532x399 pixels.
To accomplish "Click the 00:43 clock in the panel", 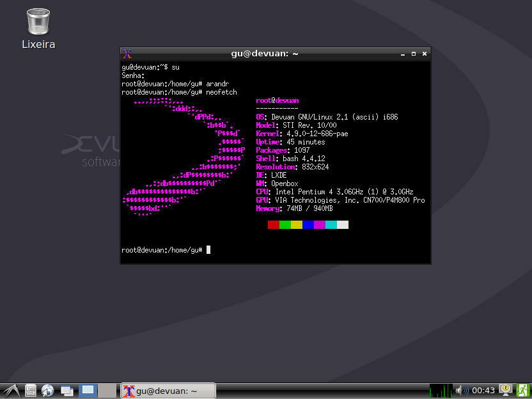I will coord(483,391).
